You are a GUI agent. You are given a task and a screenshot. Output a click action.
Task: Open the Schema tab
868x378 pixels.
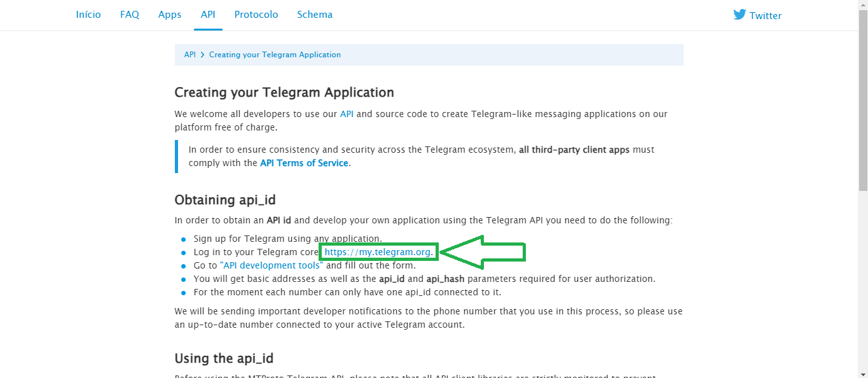(315, 15)
